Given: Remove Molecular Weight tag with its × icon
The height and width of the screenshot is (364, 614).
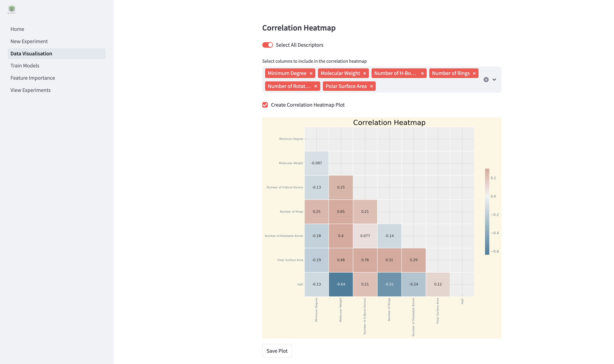Looking at the screenshot, I should tap(365, 73).
